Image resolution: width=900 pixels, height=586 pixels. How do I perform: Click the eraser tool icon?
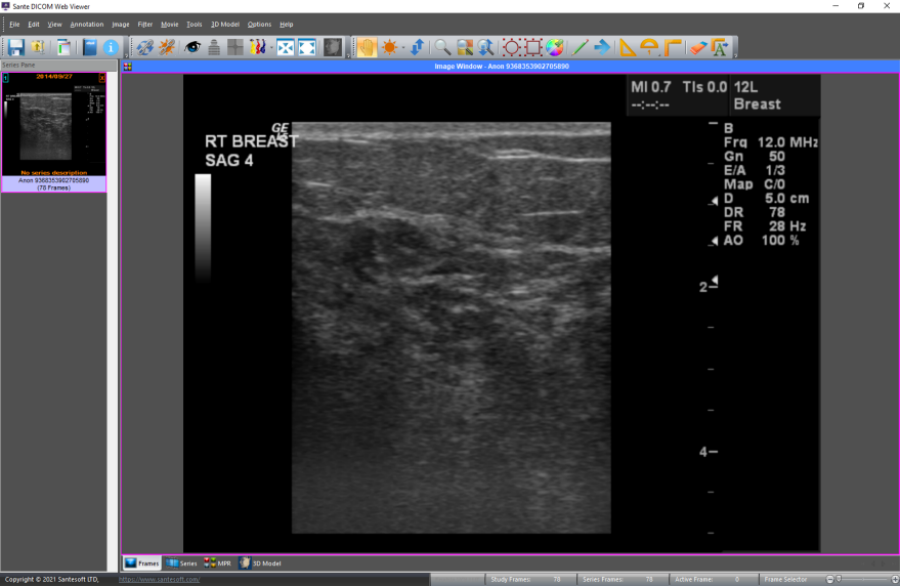tap(698, 47)
